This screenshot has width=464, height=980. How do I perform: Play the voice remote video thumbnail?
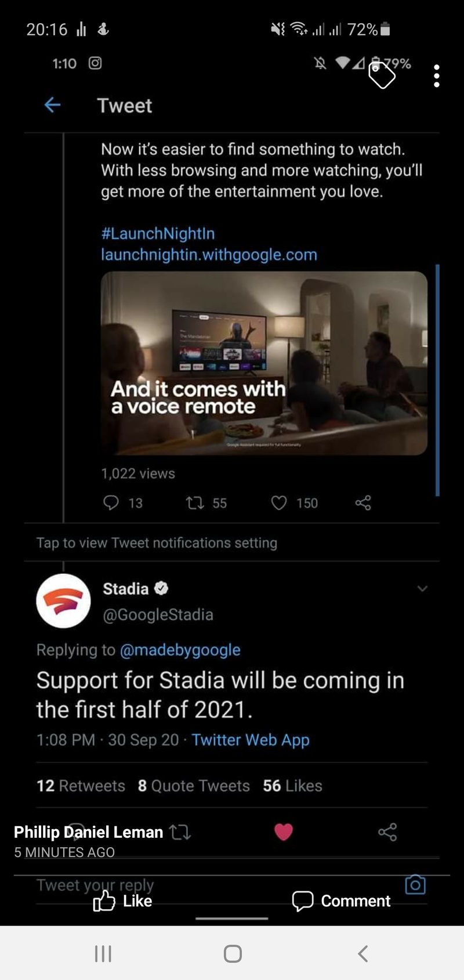pos(264,363)
